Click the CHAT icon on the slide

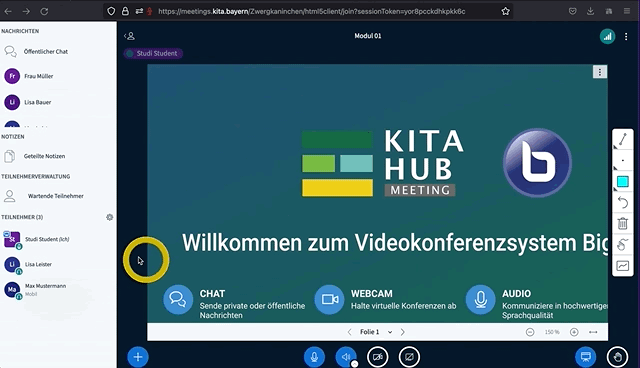pyautogui.click(x=178, y=299)
